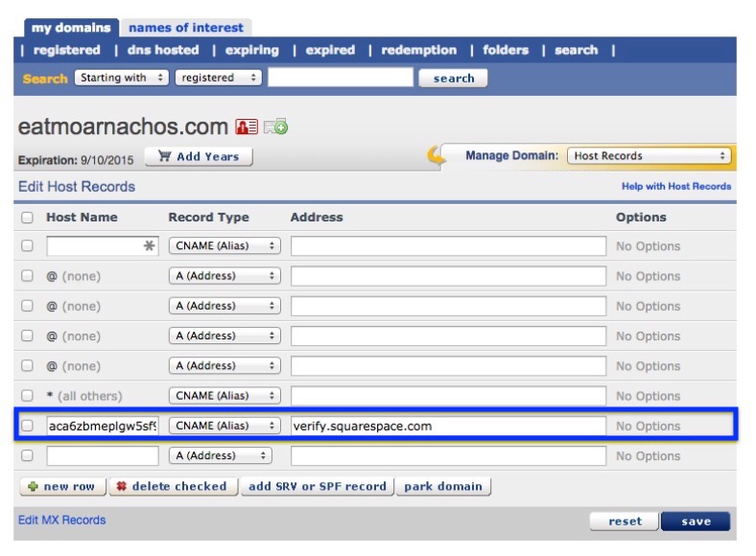Click the add-to-folder icon beside the domain name
This screenshot has height=556, width=756.
tap(275, 127)
